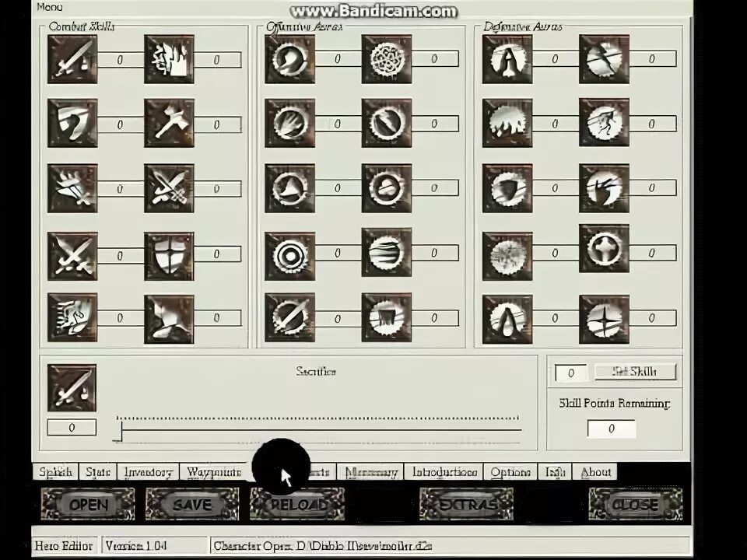Select the bottom-right icon in Offensive Auras
747x560 pixels.
pyautogui.click(x=387, y=317)
